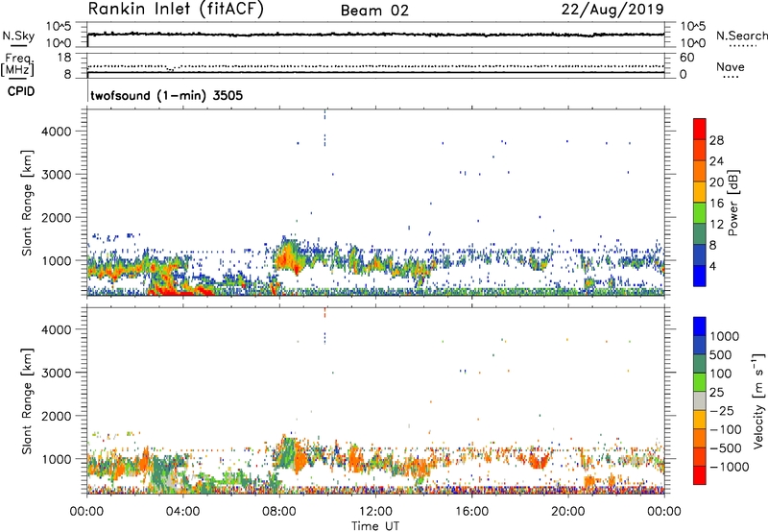Click the '1000' range tick on velocity panel

tap(57, 459)
